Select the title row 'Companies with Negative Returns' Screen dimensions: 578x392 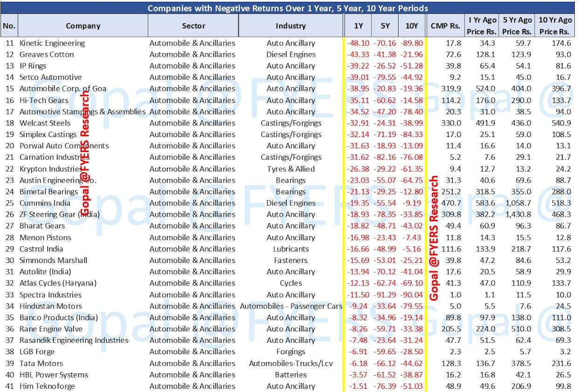click(288, 8)
